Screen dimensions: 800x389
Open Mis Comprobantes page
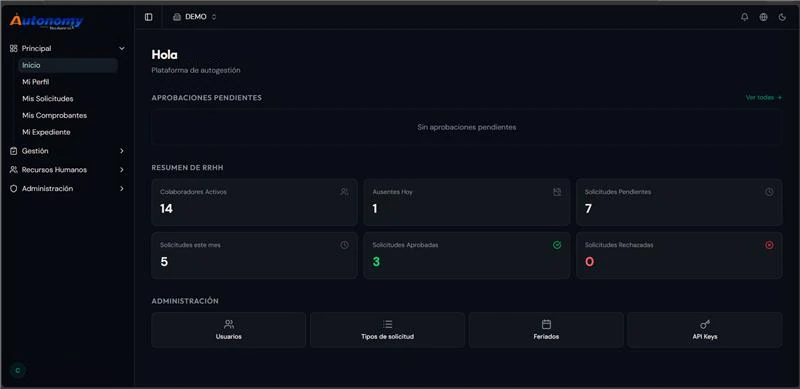pyautogui.click(x=68, y=115)
